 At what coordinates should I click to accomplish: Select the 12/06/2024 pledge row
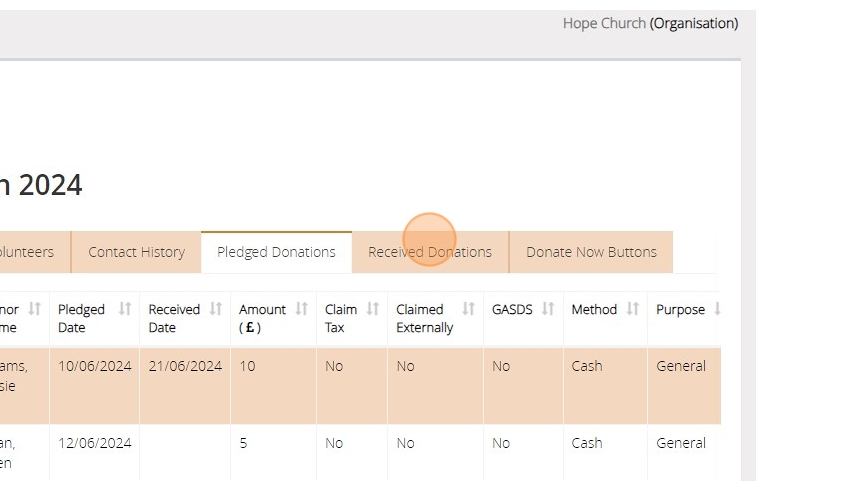[94, 443]
